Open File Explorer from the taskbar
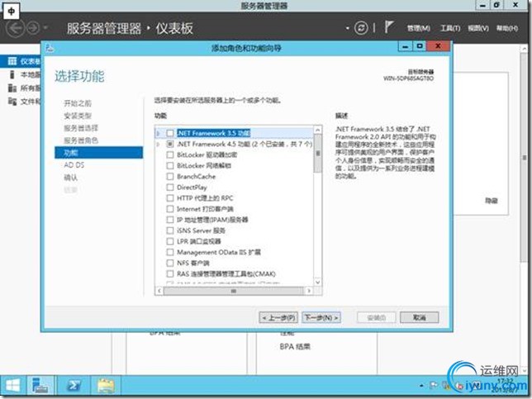This screenshot has height=399, width=532. click(x=107, y=386)
